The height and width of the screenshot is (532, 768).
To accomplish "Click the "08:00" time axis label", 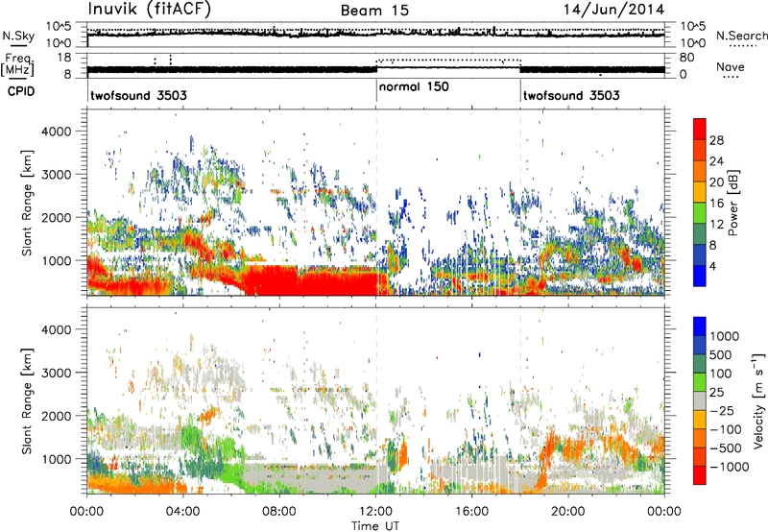I will point(278,512).
